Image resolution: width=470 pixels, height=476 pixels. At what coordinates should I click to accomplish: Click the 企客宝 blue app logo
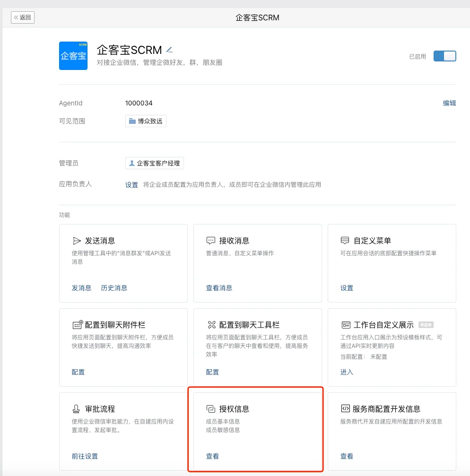click(x=73, y=56)
